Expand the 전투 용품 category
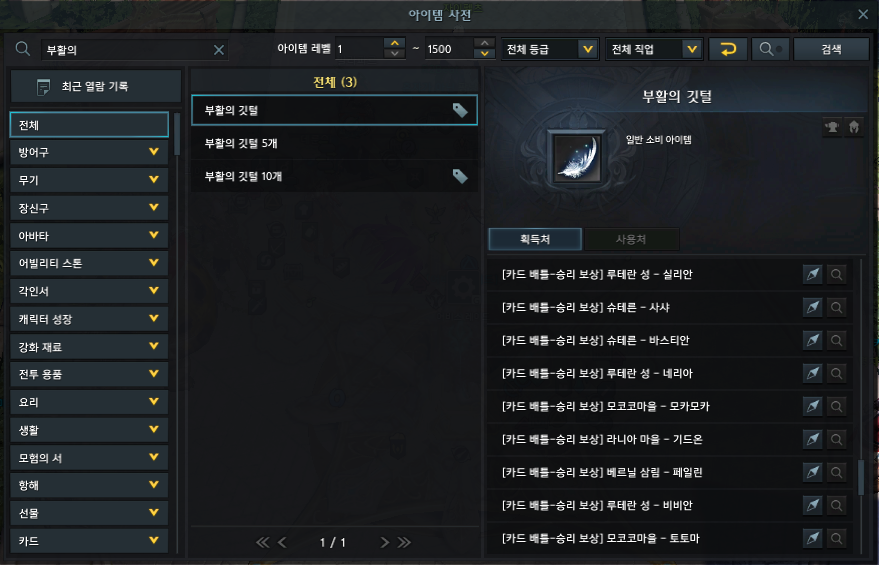This screenshot has width=879, height=565. [89, 374]
